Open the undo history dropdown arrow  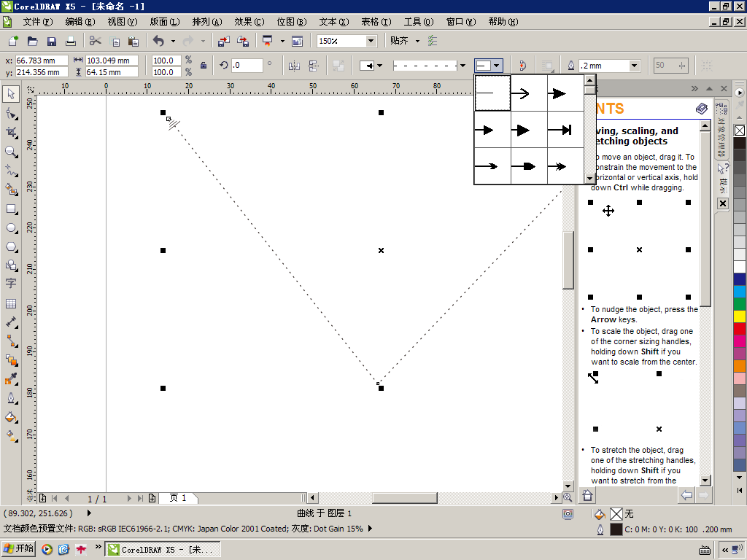(173, 41)
